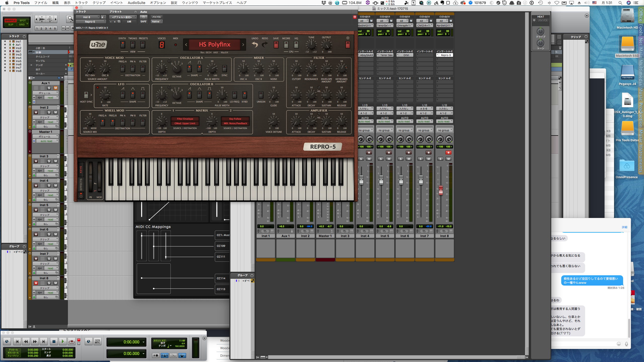Open the Event menu

116,3
